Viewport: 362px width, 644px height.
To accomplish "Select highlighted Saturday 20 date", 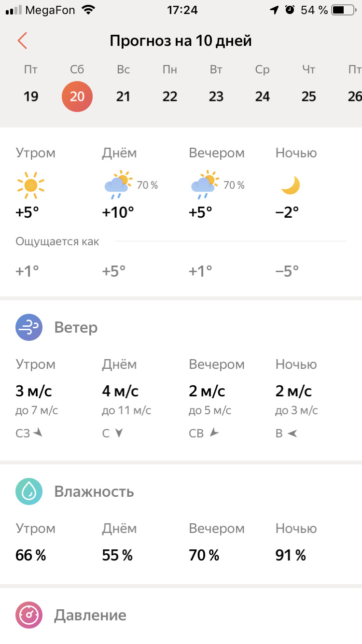I will click(77, 96).
